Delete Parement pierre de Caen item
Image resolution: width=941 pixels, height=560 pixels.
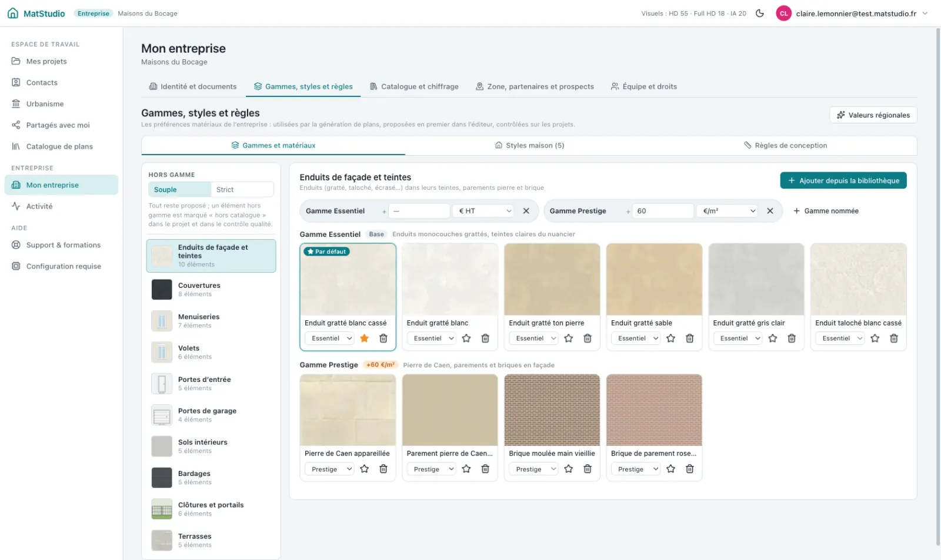click(x=485, y=469)
